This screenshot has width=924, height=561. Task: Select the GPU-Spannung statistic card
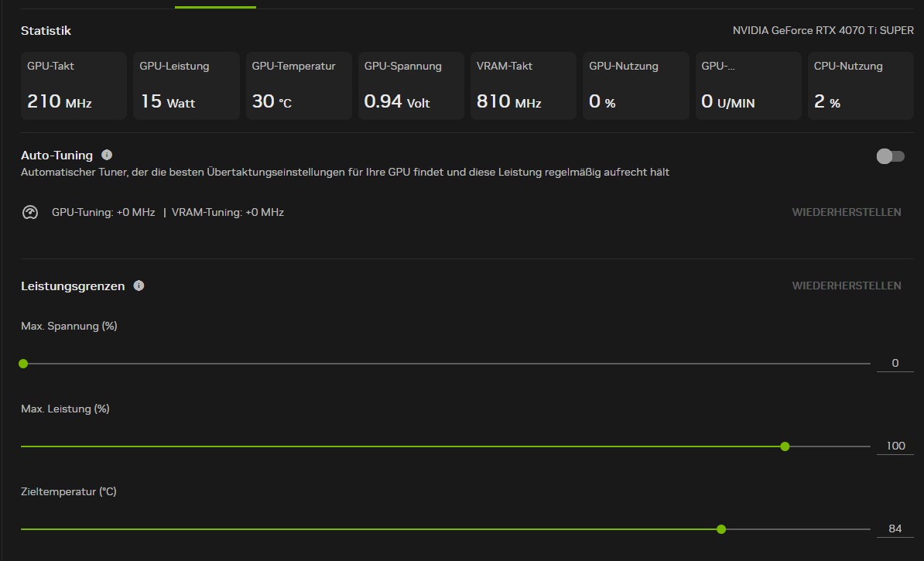[412, 86]
